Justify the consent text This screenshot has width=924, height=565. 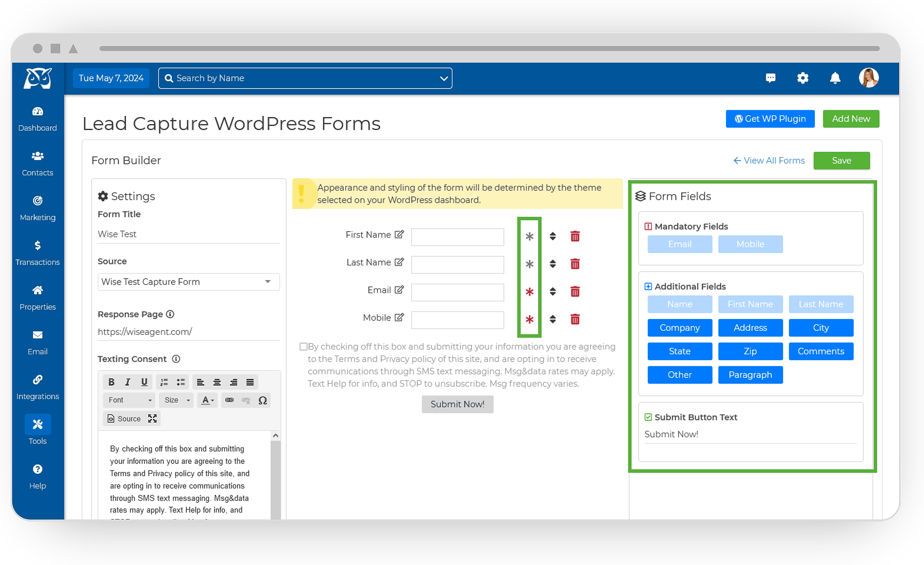[250, 382]
